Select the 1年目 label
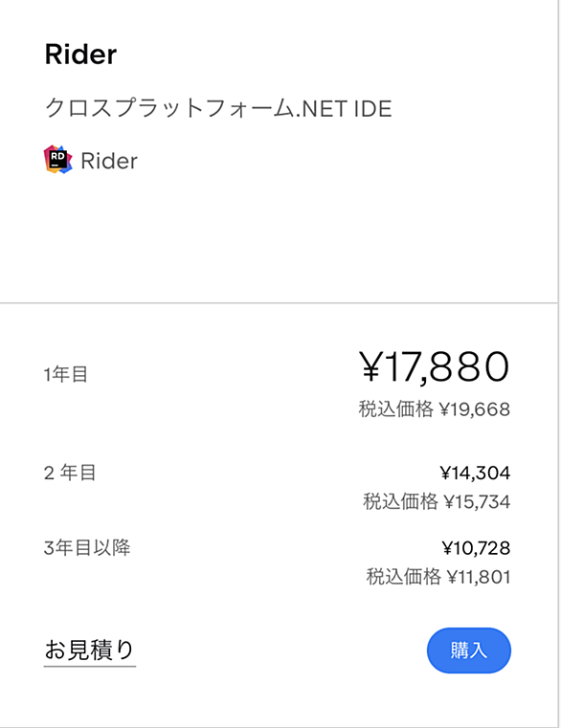Image resolution: width=561 pixels, height=728 pixels. [65, 374]
